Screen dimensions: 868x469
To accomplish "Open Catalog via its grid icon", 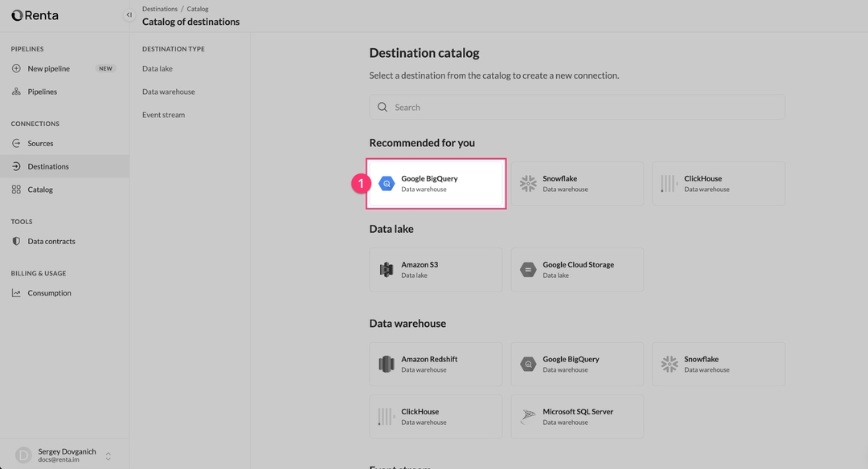I will [x=17, y=189].
